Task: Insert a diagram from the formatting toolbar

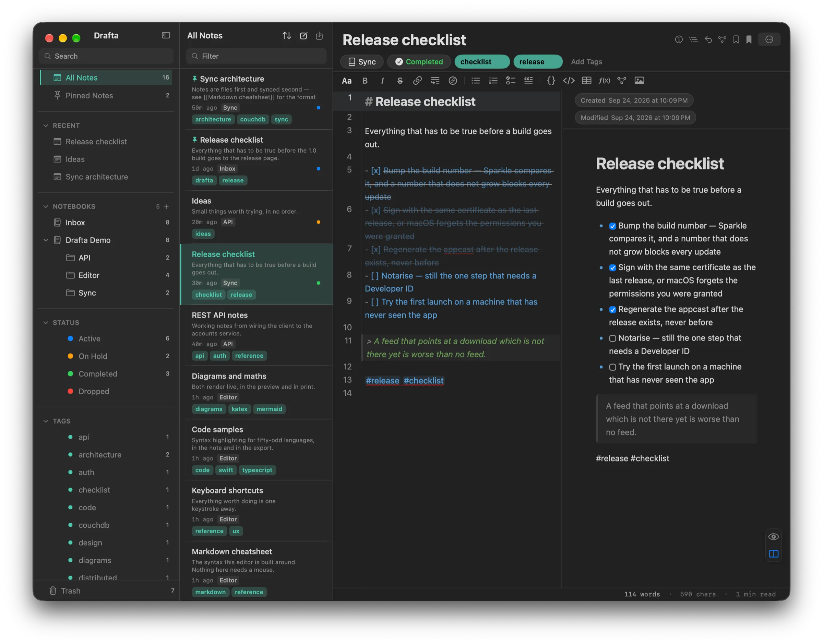Action: pyautogui.click(x=621, y=81)
